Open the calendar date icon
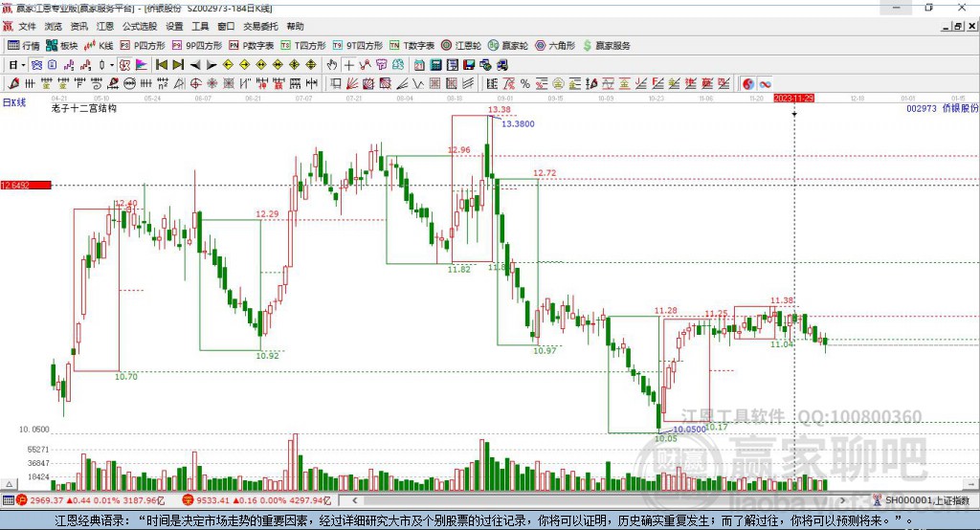Viewport: 980px width, 530px height. point(419,65)
